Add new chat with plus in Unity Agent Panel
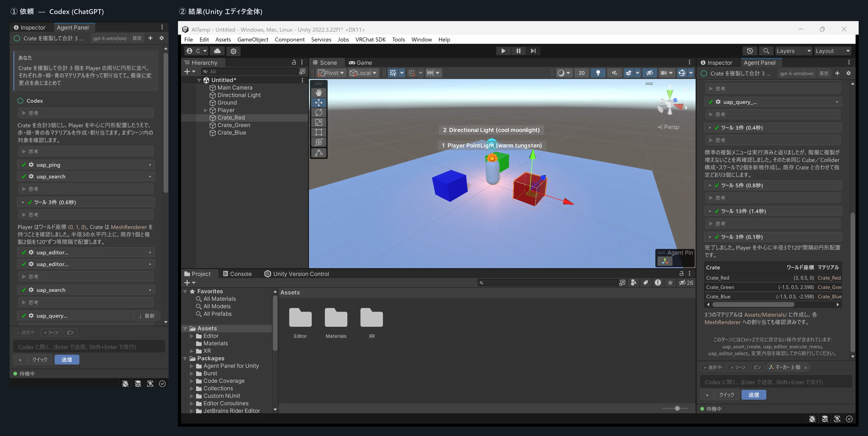Image resolution: width=868 pixels, height=436 pixels. click(837, 73)
